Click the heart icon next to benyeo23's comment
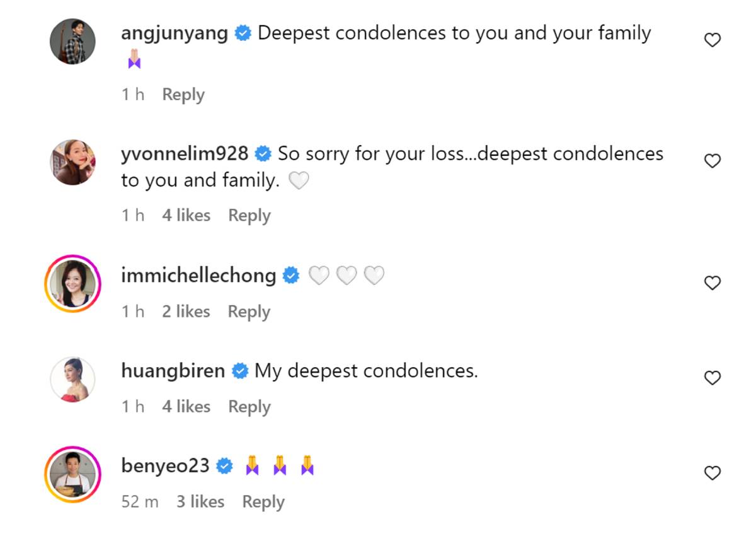This screenshot has height=536, width=756. tap(713, 473)
